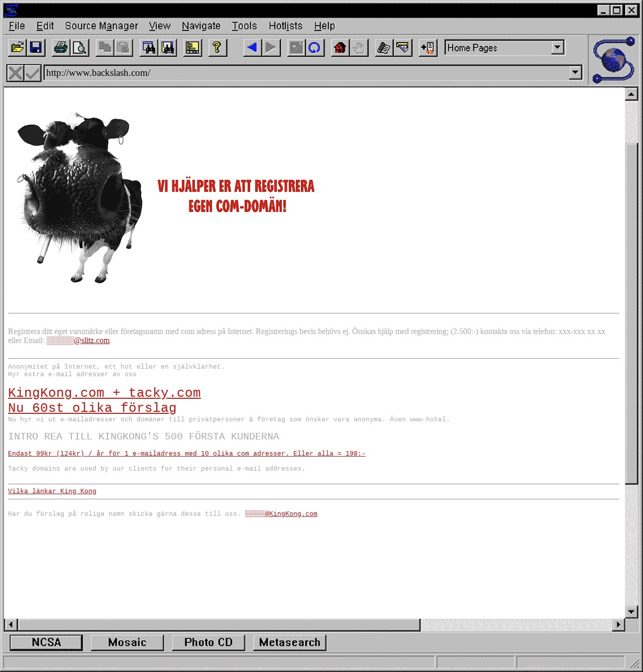Click into the URL address field

[x=301, y=73]
